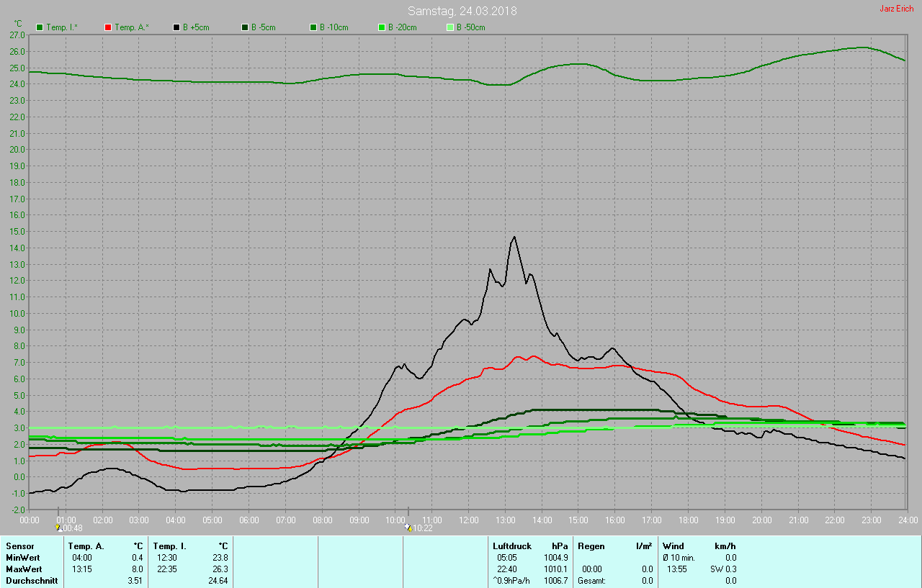Image resolution: width=922 pixels, height=588 pixels.
Task: Click the dark green Temp. I.* legend swatch
Action: [40, 27]
